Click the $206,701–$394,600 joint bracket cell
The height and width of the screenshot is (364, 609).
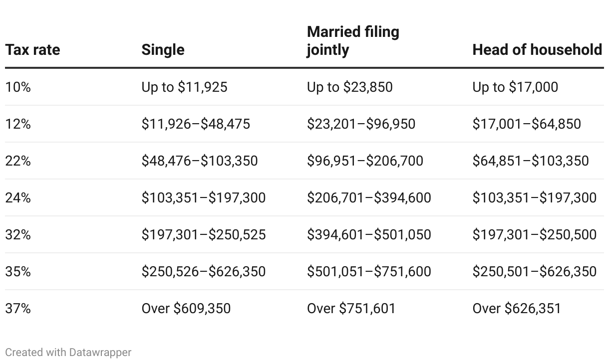click(369, 198)
